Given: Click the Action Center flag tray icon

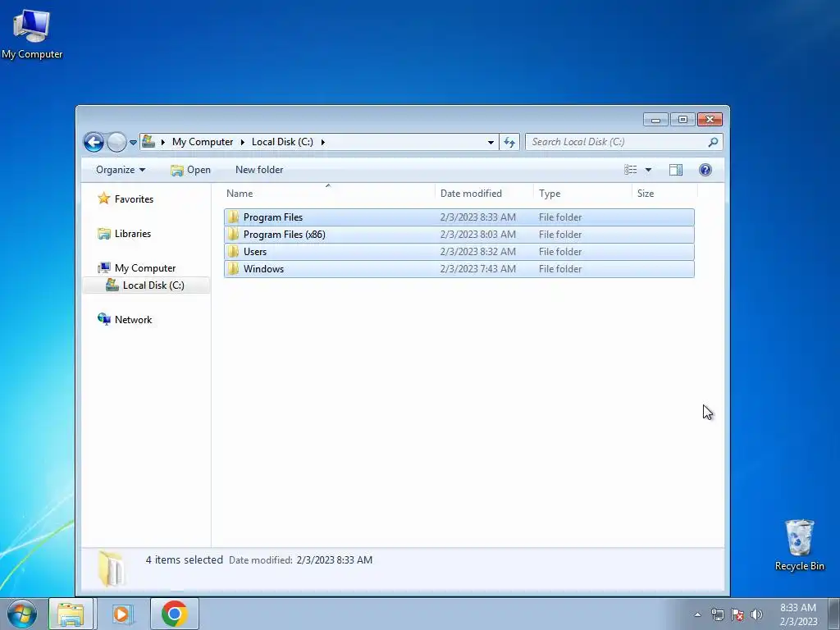Looking at the screenshot, I should [x=737, y=614].
